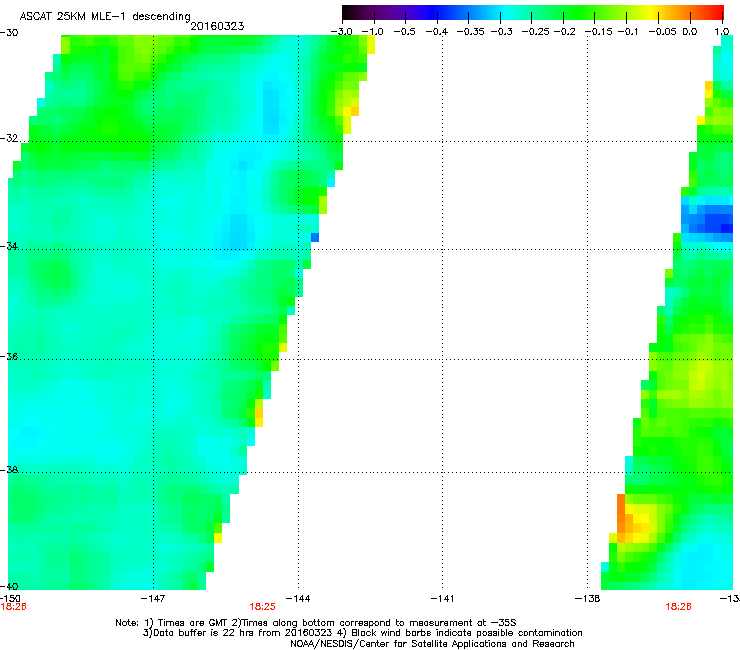Click the -40 latitude axis label

pyautogui.click(x=9, y=586)
